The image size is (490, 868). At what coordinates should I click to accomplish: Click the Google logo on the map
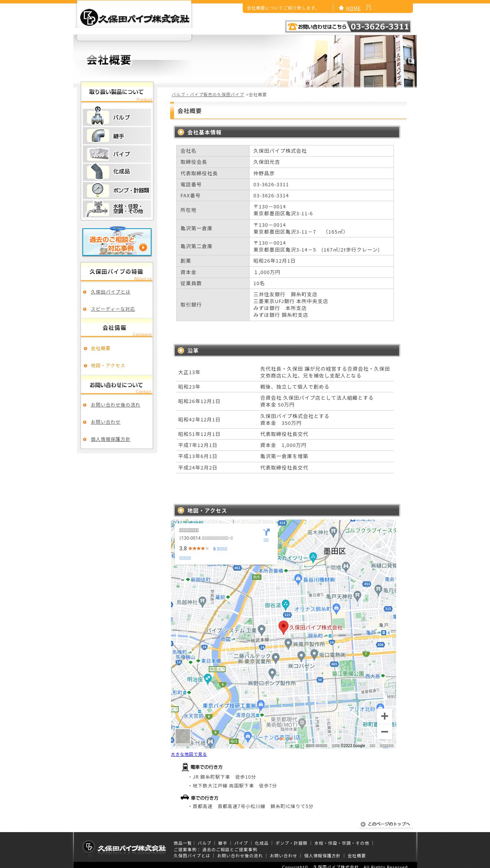pos(284,739)
